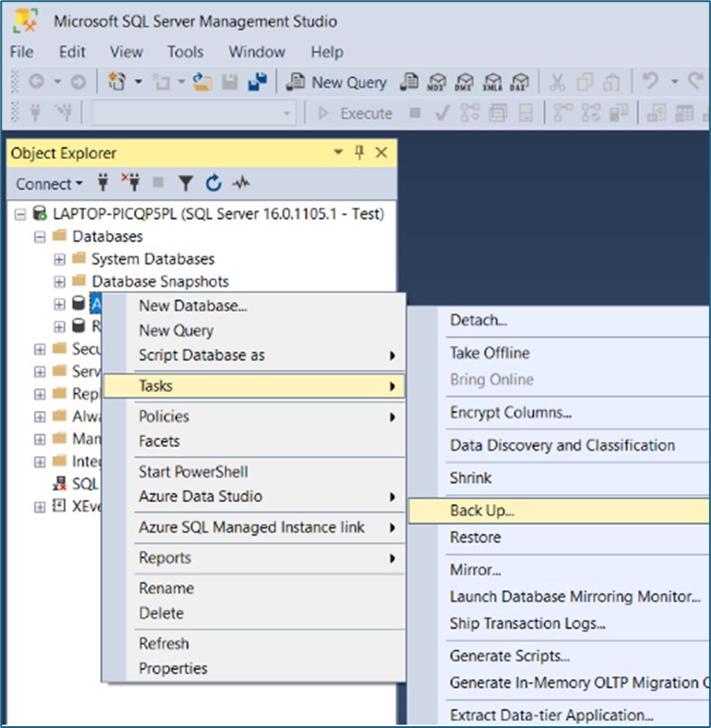Open a new query with the New Query toolbar icon
The height and width of the screenshot is (728, 711).
coord(337,82)
